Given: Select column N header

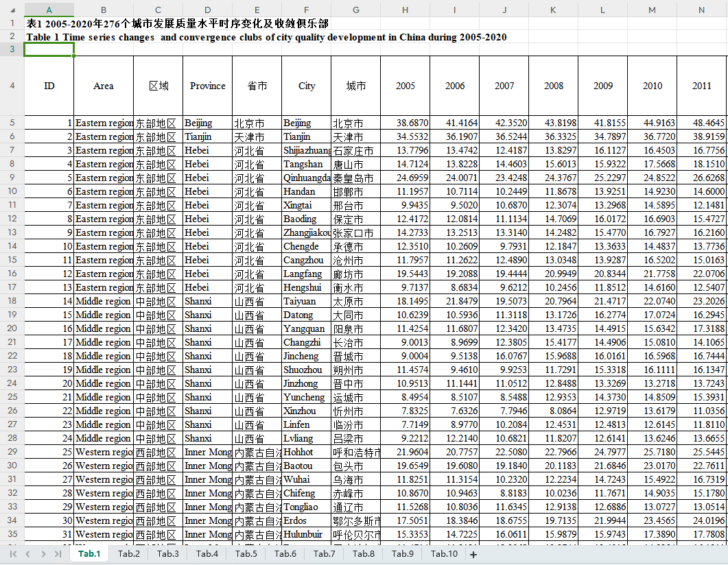Looking at the screenshot, I should coord(701,10).
